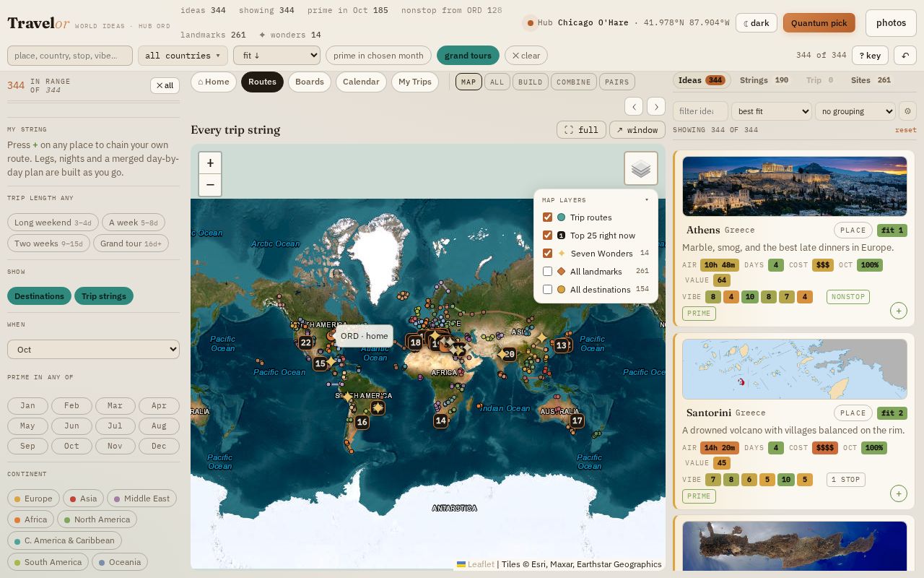Open the Boards tab

[x=310, y=82]
